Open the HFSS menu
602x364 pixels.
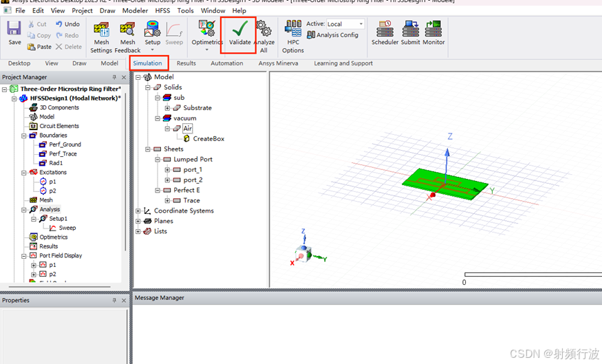[162, 11]
